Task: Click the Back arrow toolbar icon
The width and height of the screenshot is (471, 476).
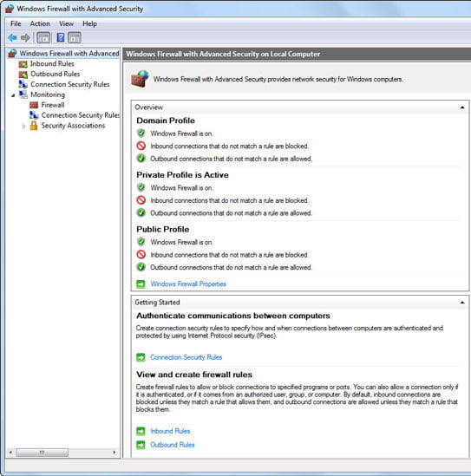Action: [12, 37]
